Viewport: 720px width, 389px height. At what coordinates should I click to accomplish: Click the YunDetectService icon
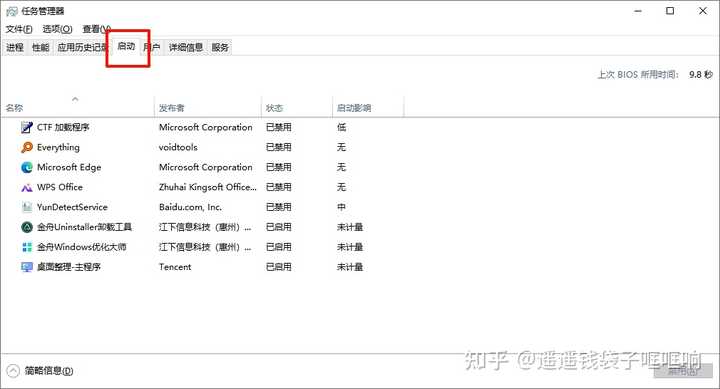27,207
